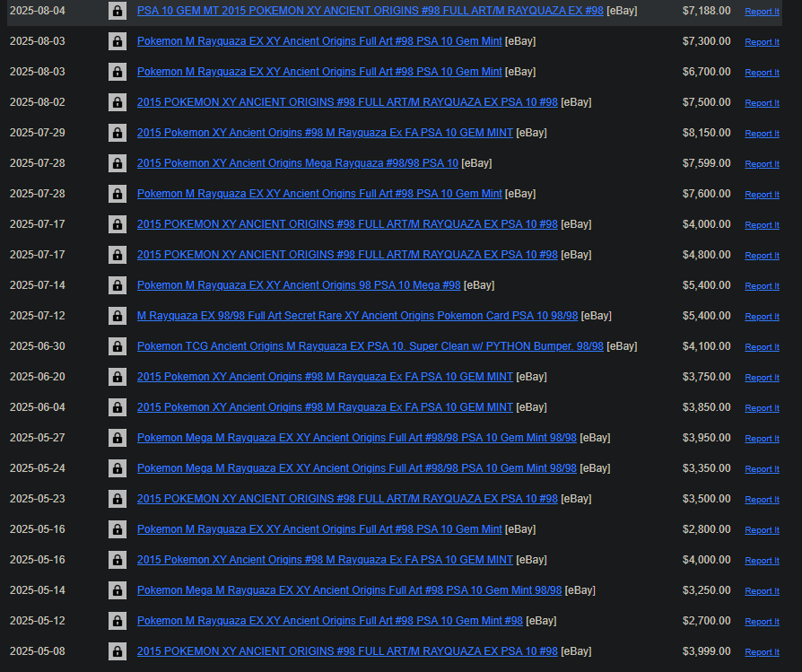Click the date 2025-06-04
The width and height of the screenshot is (802, 672).
click(38, 407)
